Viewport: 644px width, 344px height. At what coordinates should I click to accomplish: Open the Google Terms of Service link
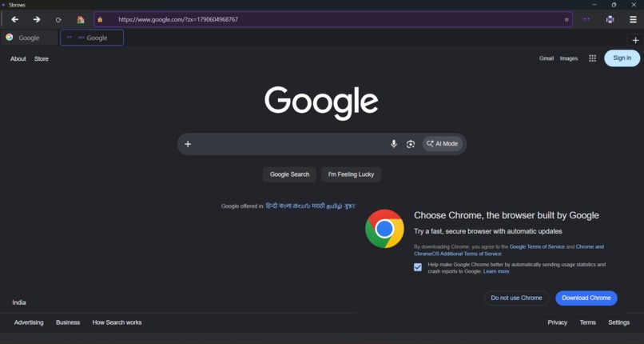(537, 246)
